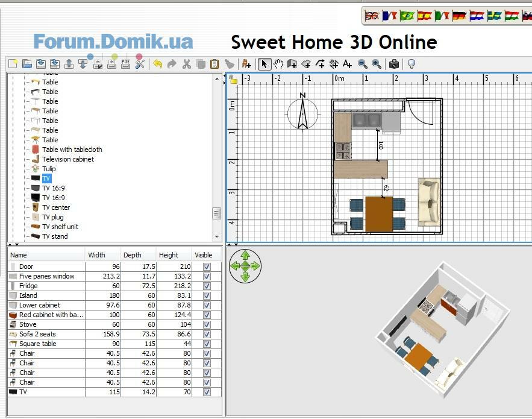Click the Print to PDF icon

[x=125, y=64]
